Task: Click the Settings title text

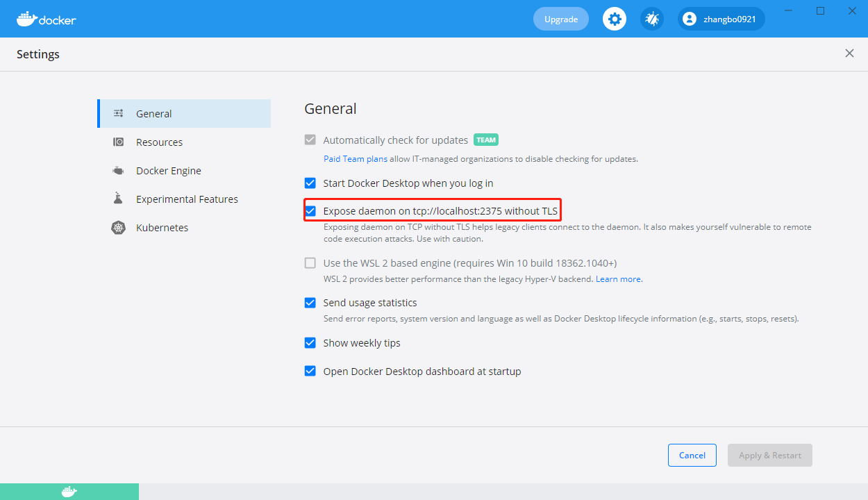Action: click(x=38, y=54)
